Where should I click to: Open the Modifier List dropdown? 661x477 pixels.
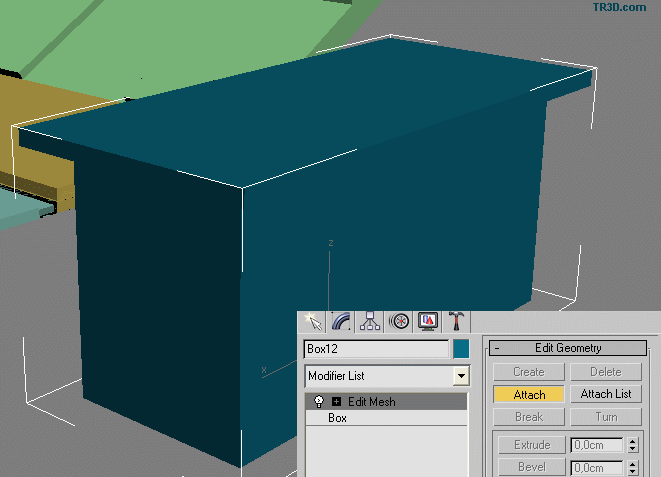point(460,376)
